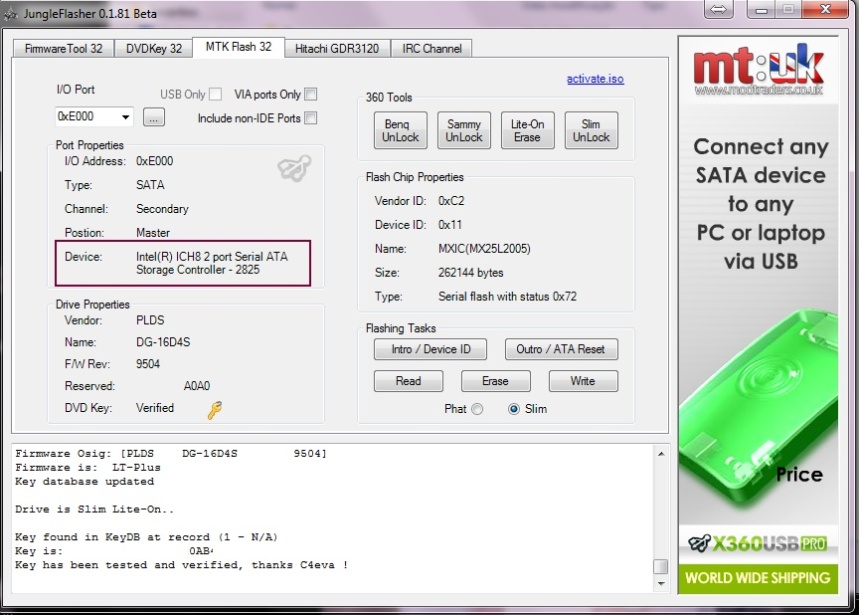Click the MXIC(MX25L2005) chip name
859x615 pixels.
pyautogui.click(x=484, y=249)
